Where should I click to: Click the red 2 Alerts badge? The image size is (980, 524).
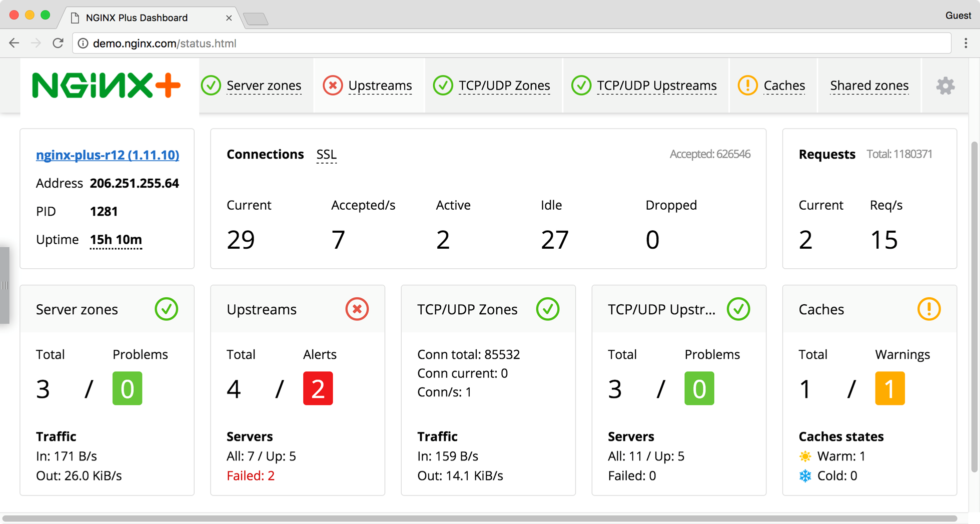318,388
